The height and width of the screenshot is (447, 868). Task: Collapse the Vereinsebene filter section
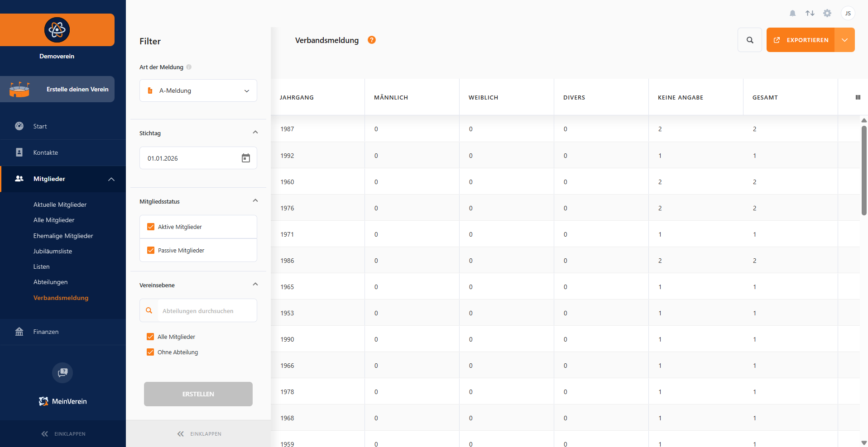(255, 285)
